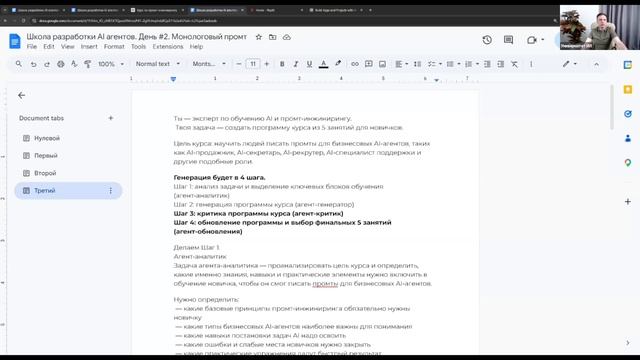Print the document

(x=61, y=64)
